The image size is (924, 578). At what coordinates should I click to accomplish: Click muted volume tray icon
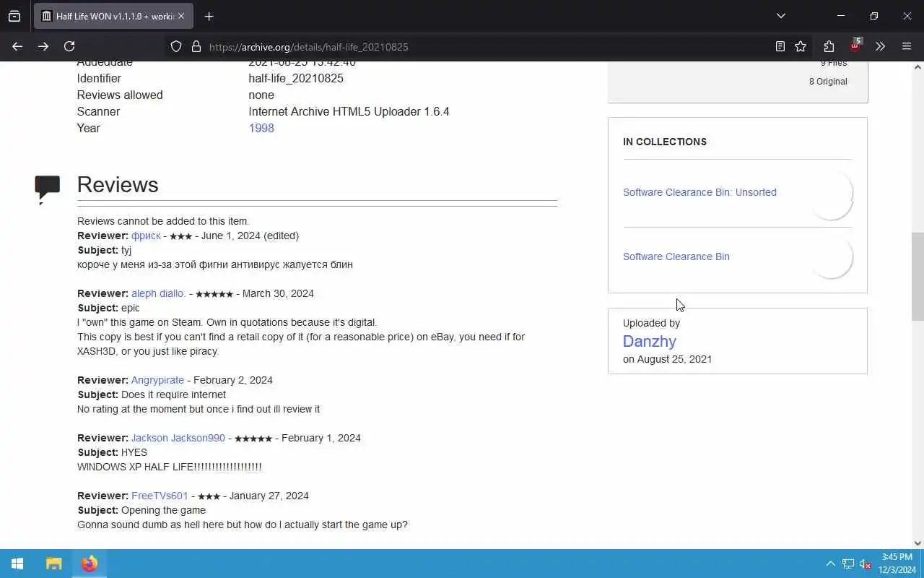coord(866,564)
